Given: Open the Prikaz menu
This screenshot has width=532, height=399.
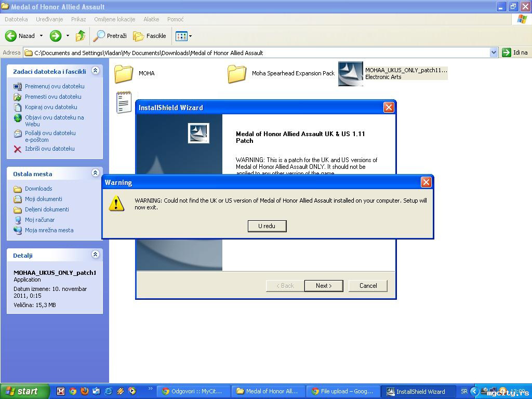Looking at the screenshot, I should point(78,19).
